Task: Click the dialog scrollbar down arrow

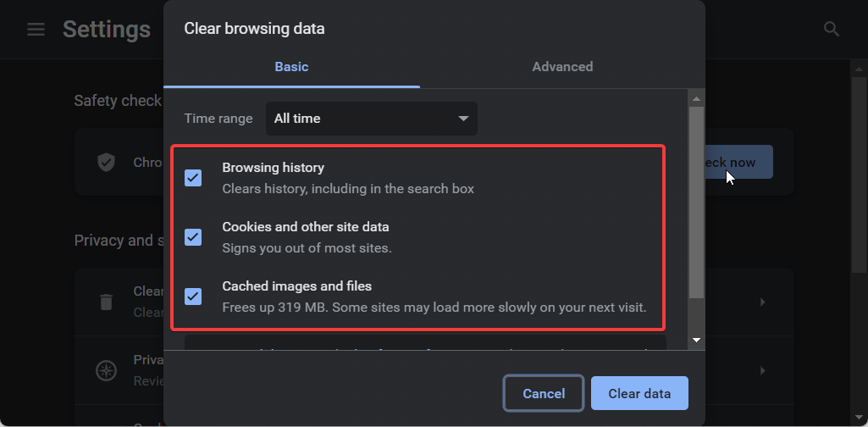Action: coord(696,340)
